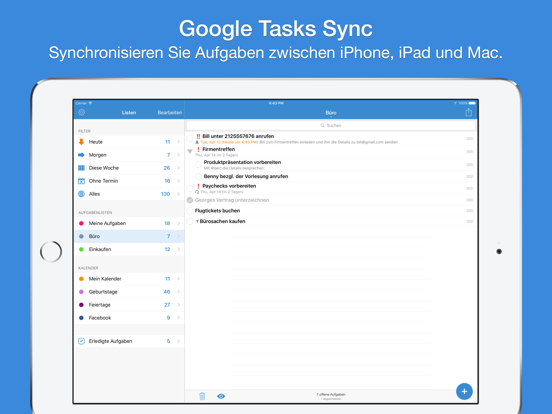
Task: Open settings gear in the sidebar header
Action: pyautogui.click(x=82, y=112)
